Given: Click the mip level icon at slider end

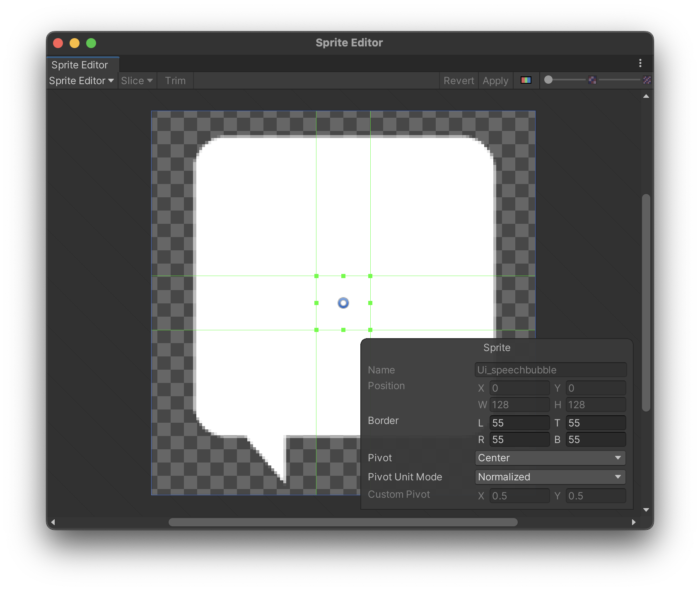Looking at the screenshot, I should 647,80.
